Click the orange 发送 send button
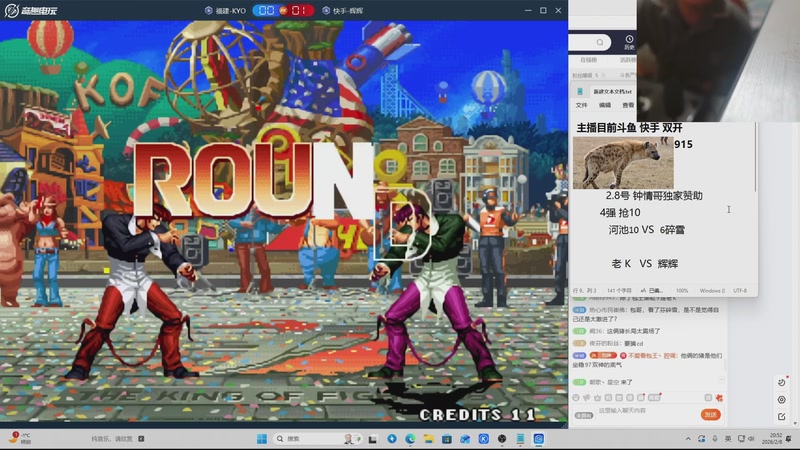This screenshot has height=450, width=800. (x=711, y=414)
